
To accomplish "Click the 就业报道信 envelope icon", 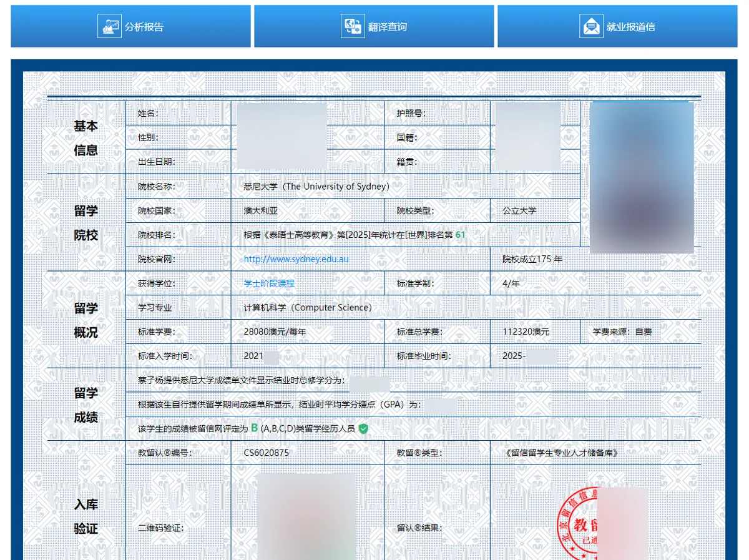I will click(591, 26).
